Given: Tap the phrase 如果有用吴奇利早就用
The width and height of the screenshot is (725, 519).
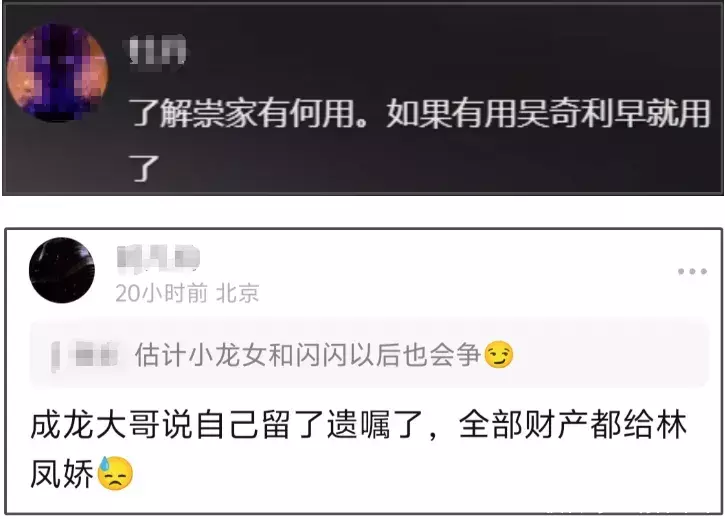Looking at the screenshot, I should point(548,113).
